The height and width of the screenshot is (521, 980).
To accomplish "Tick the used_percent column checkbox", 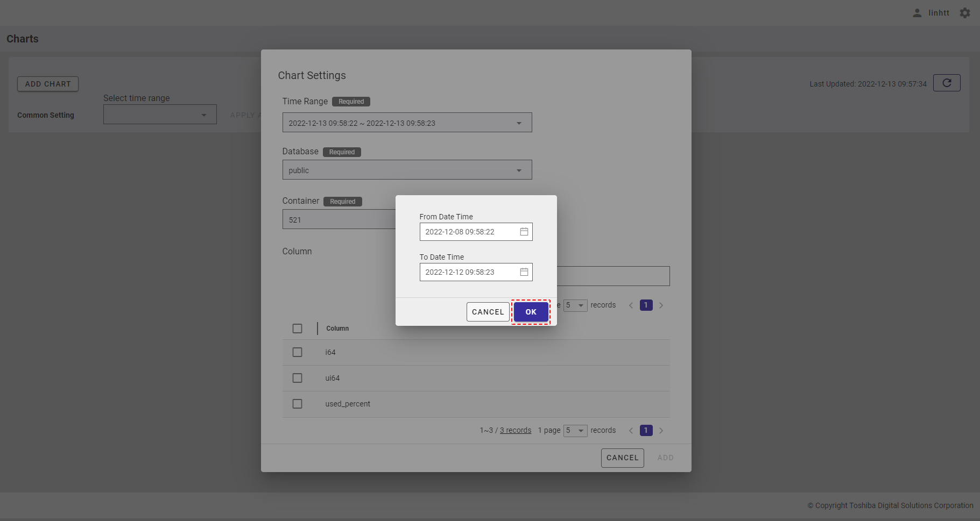I will (297, 404).
